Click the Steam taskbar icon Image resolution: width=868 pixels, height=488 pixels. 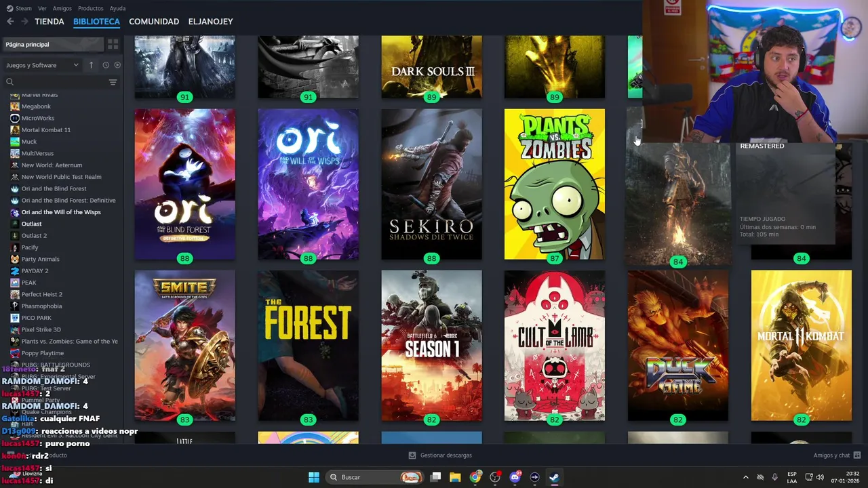pos(554,477)
